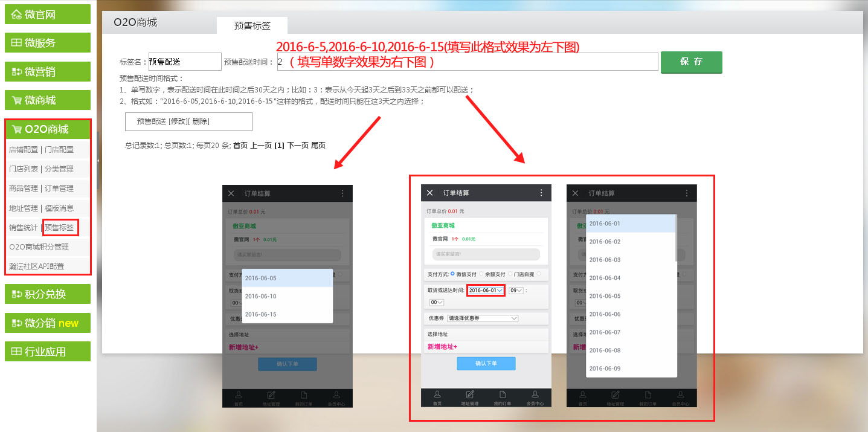The image size is (868, 432).
Task: Select the 微信支付 radio button
Action: (x=453, y=274)
